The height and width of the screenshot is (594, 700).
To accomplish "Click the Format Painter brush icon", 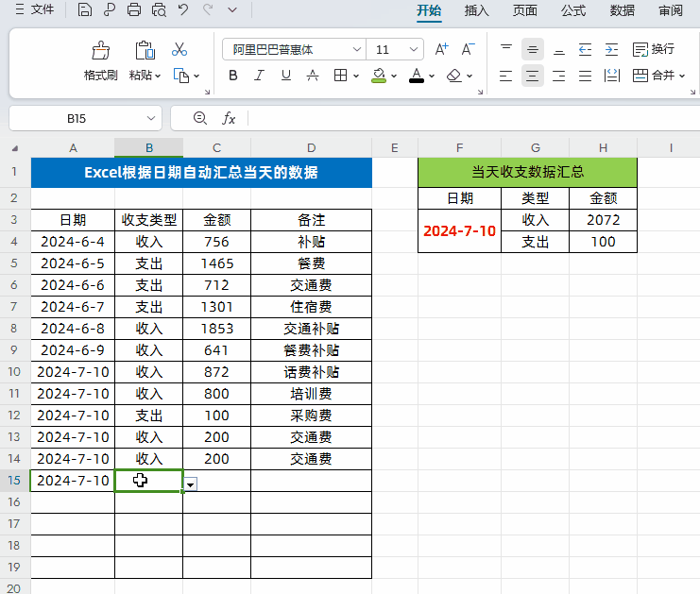I will tap(101, 50).
